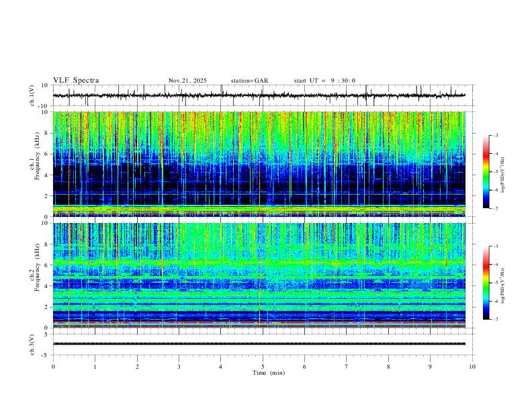The image size is (532, 411).
Task: Click time axis tick label 6
Action: [x=305, y=367]
